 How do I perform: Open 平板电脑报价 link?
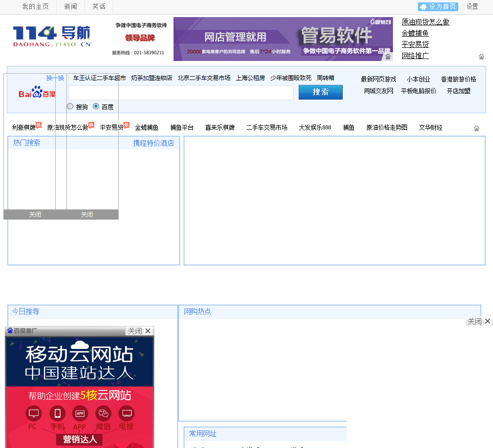click(418, 91)
